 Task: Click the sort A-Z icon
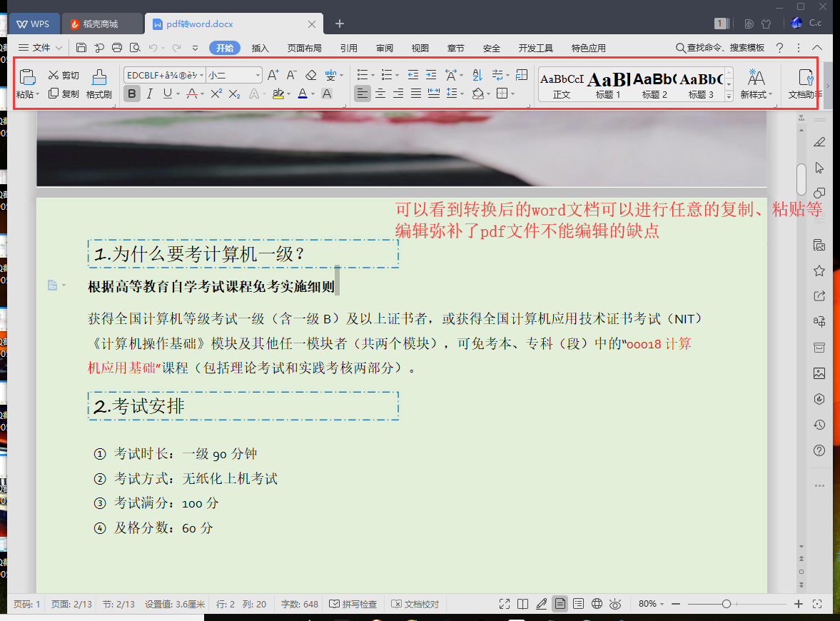[x=477, y=75]
